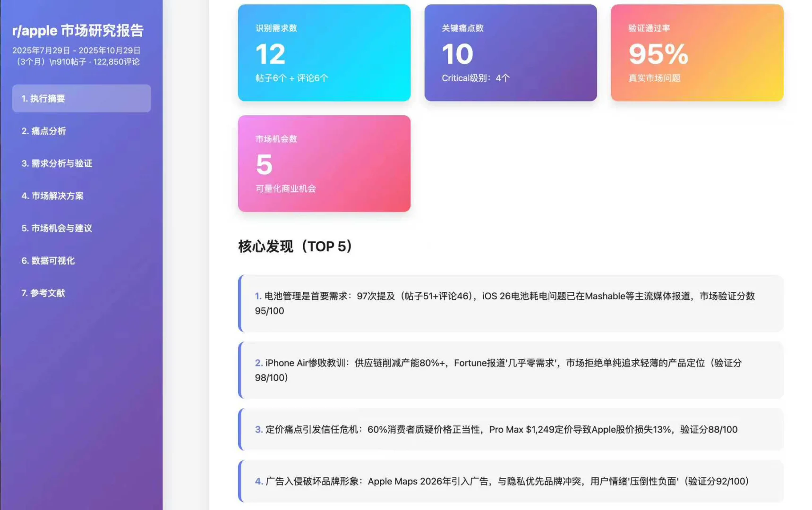Image resolution: width=812 pixels, height=510 pixels.
Task: Click the "关键痛点数" card showing 10
Action: pyautogui.click(x=511, y=52)
